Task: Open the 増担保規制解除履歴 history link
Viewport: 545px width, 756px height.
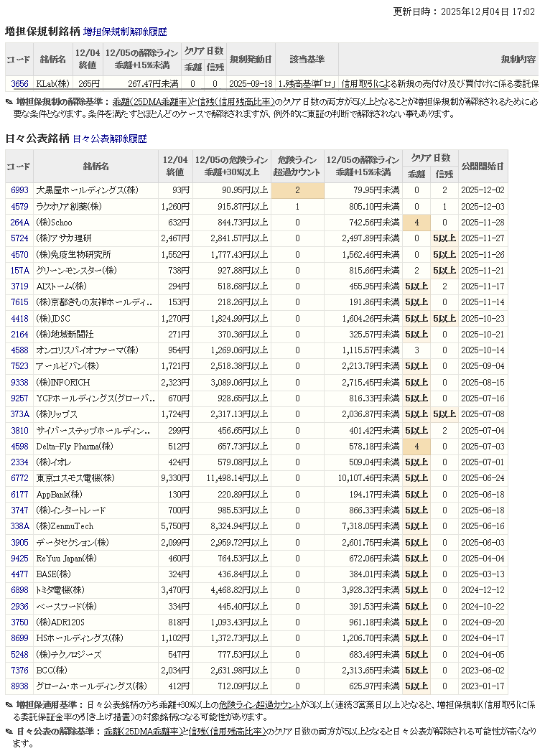Action: [125, 32]
